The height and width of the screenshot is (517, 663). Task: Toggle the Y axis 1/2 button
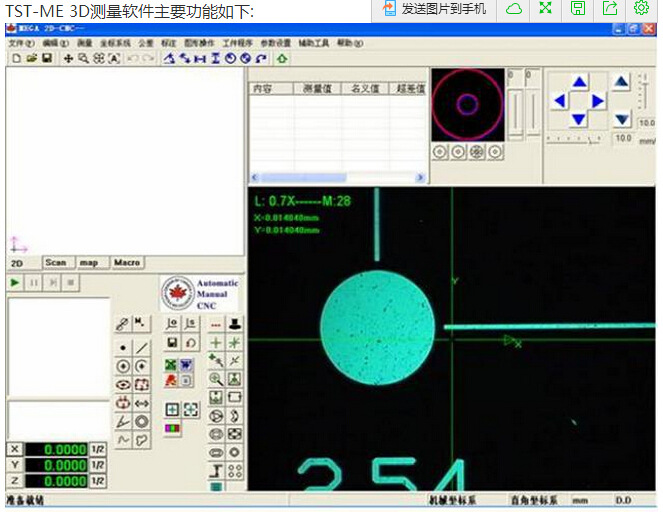click(98, 465)
